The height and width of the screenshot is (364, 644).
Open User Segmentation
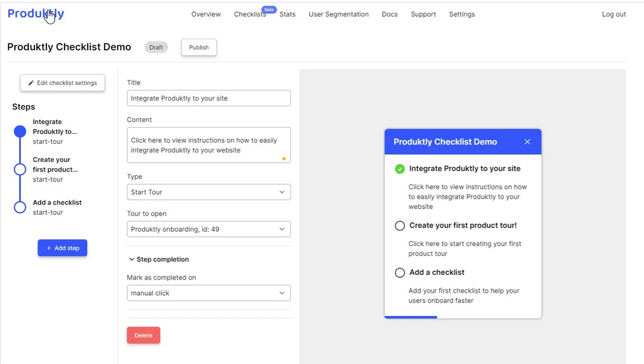(339, 14)
